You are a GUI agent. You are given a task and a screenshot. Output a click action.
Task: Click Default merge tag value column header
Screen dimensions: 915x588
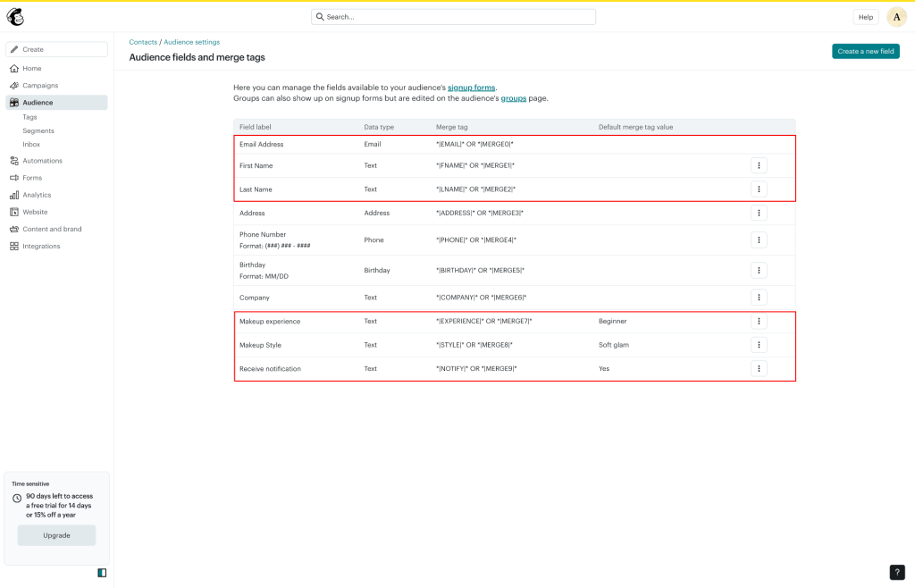coord(635,127)
